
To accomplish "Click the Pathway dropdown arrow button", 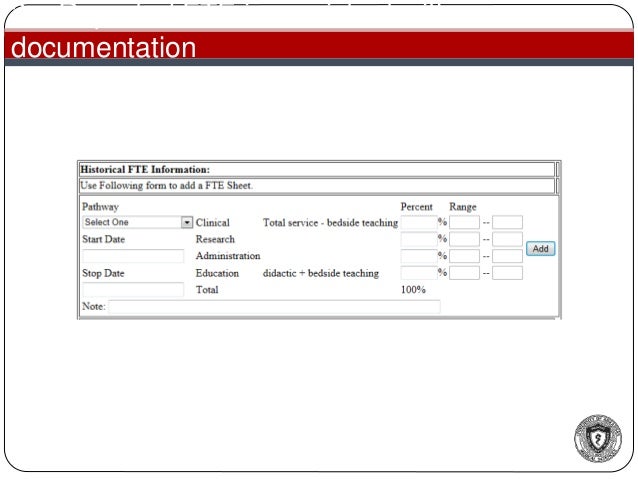I will pyautogui.click(x=186, y=223).
